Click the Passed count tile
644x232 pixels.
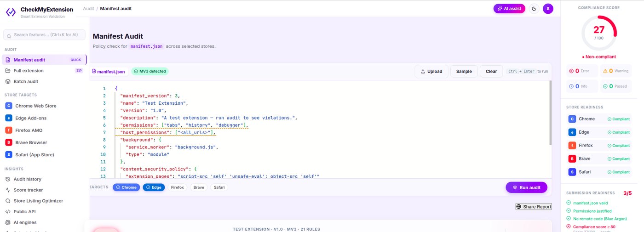(616, 86)
